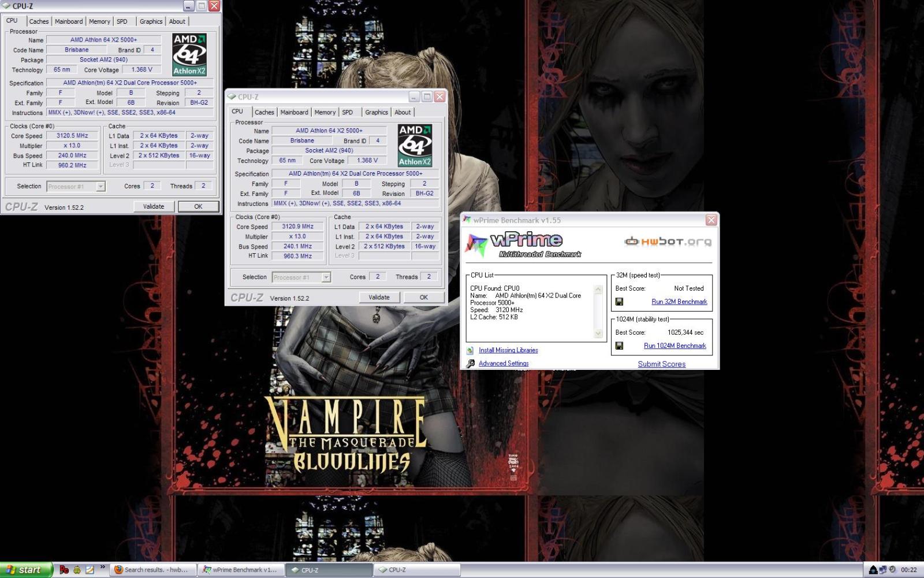
Task: Click the wPrime title bar icon
Action: (x=467, y=220)
